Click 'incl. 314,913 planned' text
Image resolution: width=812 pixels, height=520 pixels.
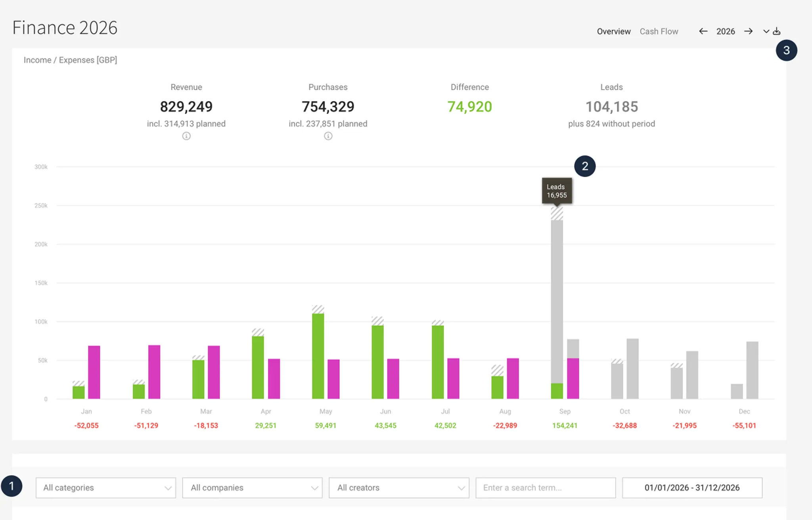pyautogui.click(x=186, y=124)
